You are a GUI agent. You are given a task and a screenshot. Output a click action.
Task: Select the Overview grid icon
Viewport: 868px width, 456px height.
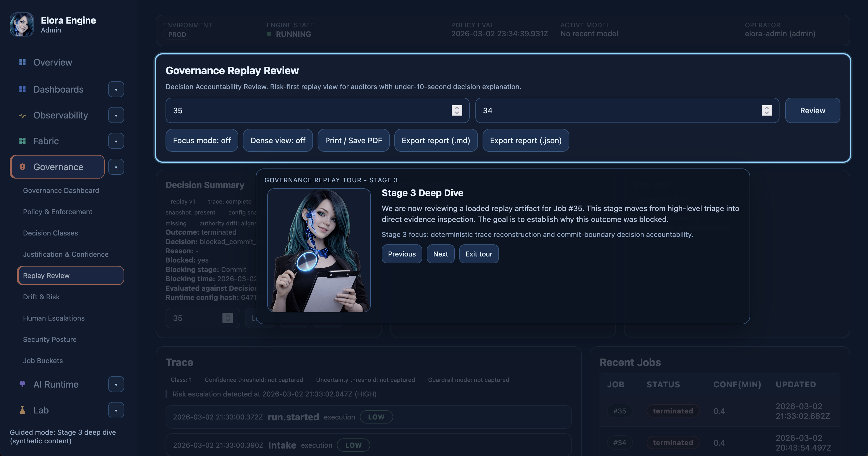[22, 62]
